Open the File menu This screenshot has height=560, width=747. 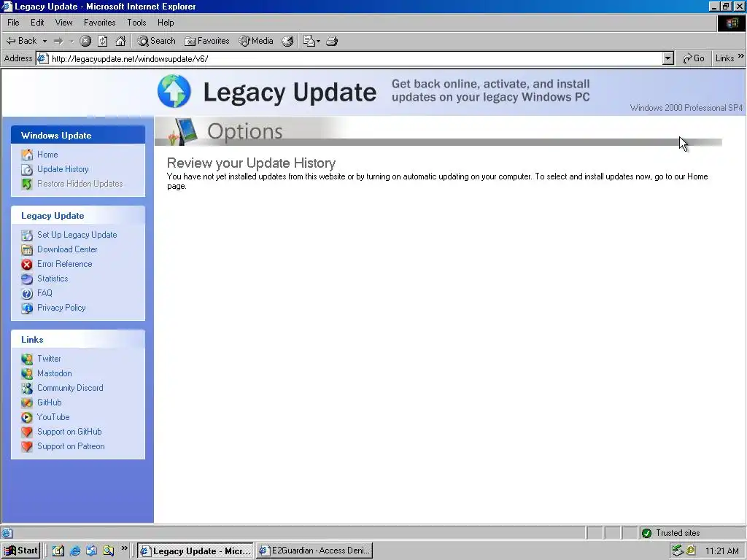tap(13, 23)
